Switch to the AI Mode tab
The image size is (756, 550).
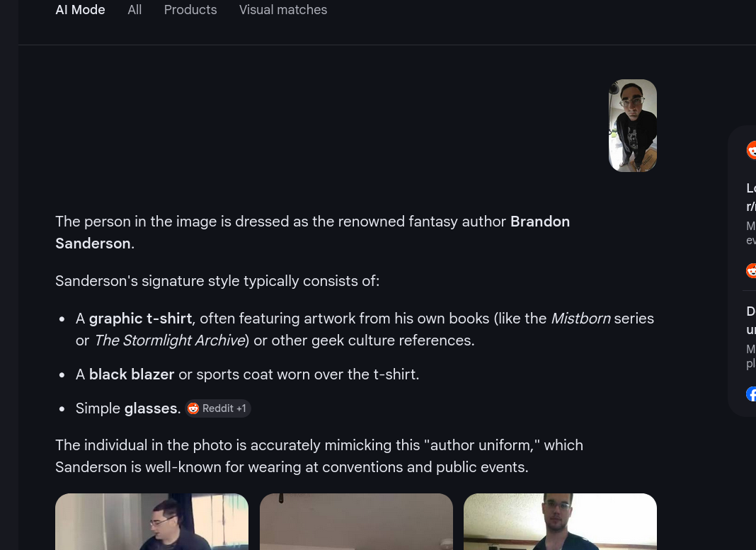[80, 10]
